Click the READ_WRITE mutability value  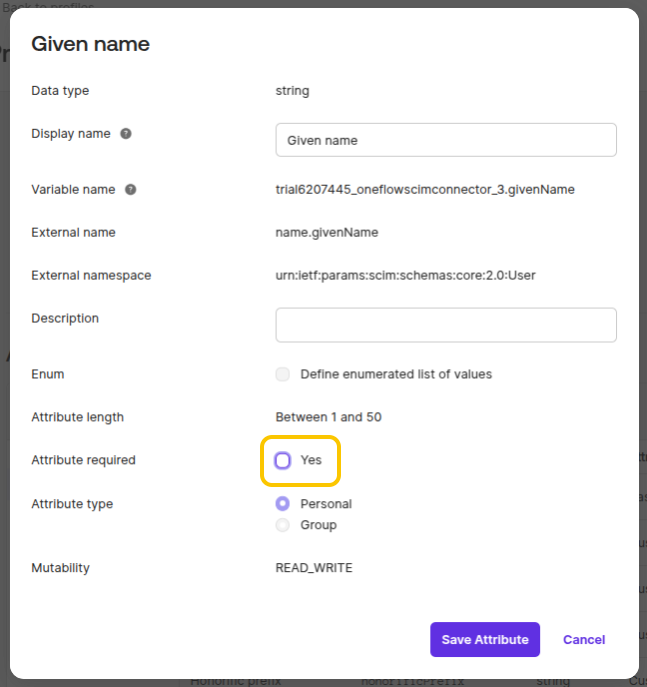(314, 568)
